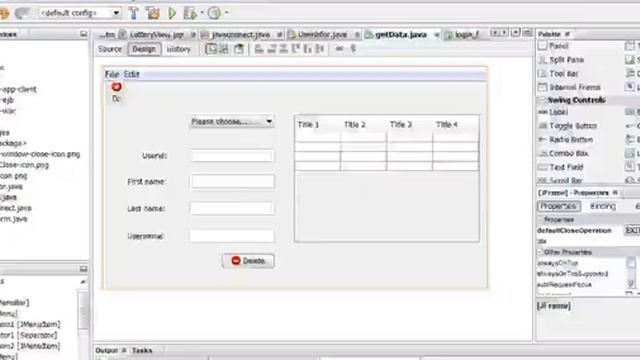Viewport: 640px width, 360px height.
Task: Open the Debug Project dropdown arrow
Action: click(x=202, y=13)
